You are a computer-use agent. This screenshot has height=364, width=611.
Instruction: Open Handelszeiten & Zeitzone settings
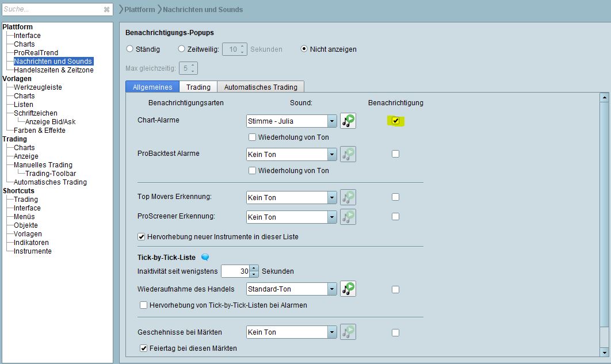(x=54, y=70)
